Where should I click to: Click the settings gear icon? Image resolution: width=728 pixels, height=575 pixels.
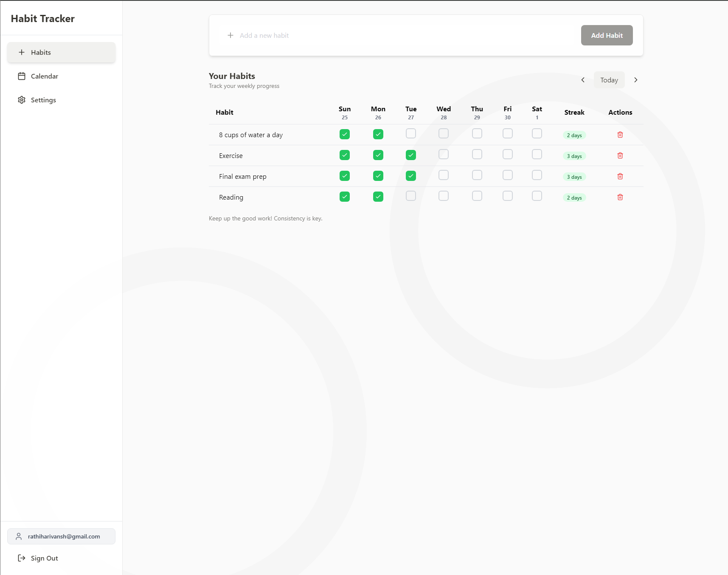[22, 100]
